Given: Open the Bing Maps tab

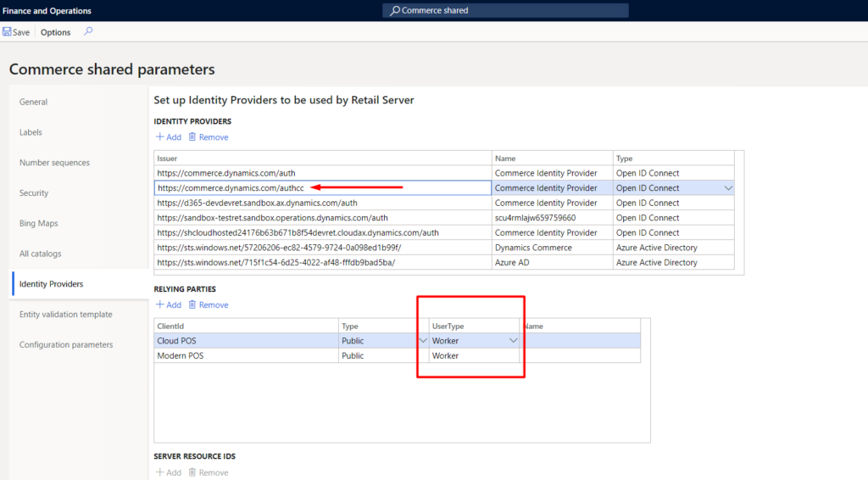Looking at the screenshot, I should point(38,223).
